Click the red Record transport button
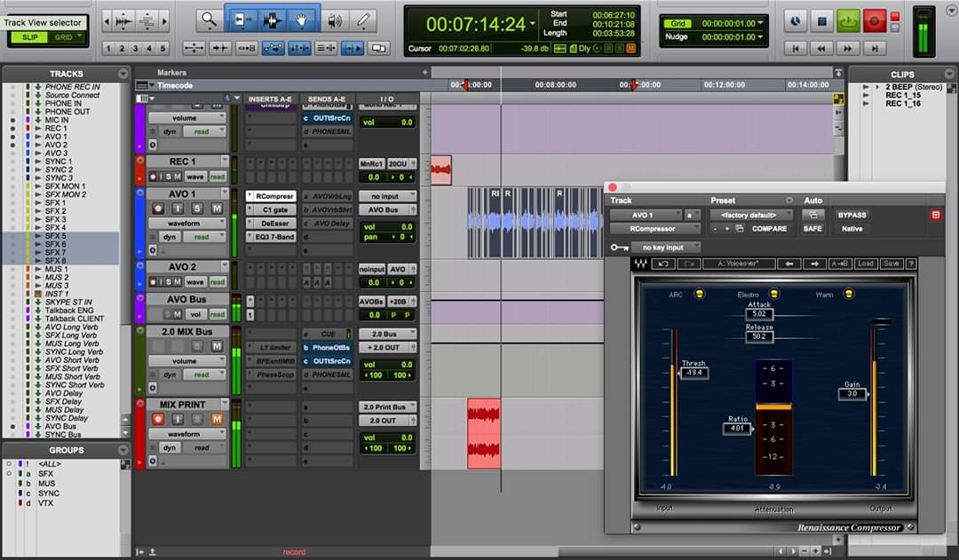959x560 pixels. (x=875, y=22)
